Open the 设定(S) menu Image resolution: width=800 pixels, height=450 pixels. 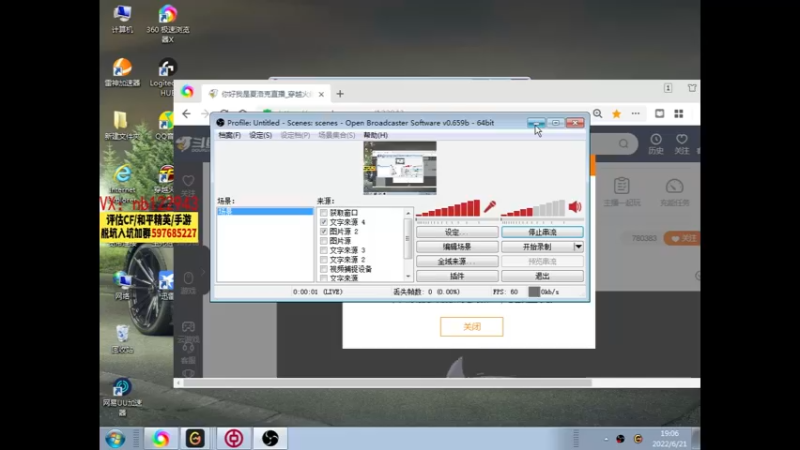[x=260, y=135]
